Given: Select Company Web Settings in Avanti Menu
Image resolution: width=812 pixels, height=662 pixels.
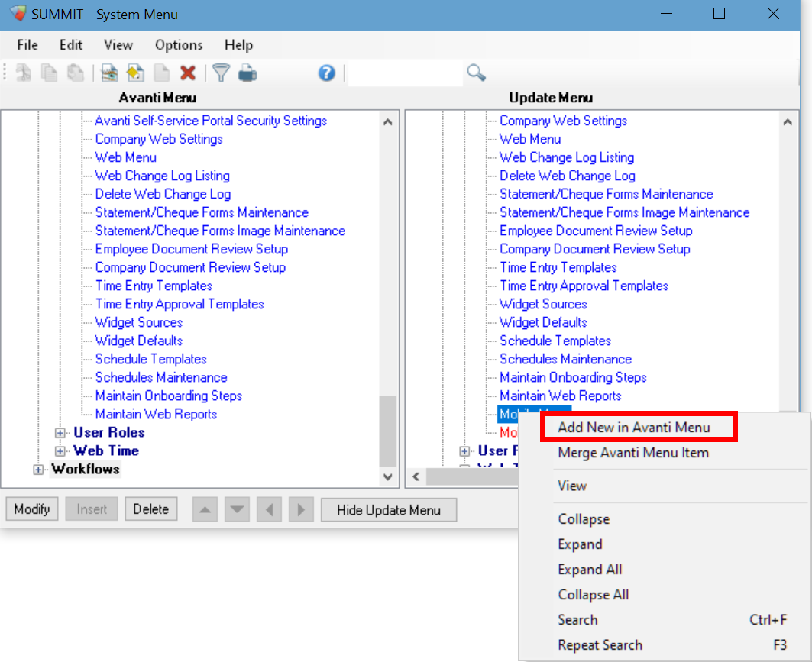Looking at the screenshot, I should pyautogui.click(x=158, y=139).
